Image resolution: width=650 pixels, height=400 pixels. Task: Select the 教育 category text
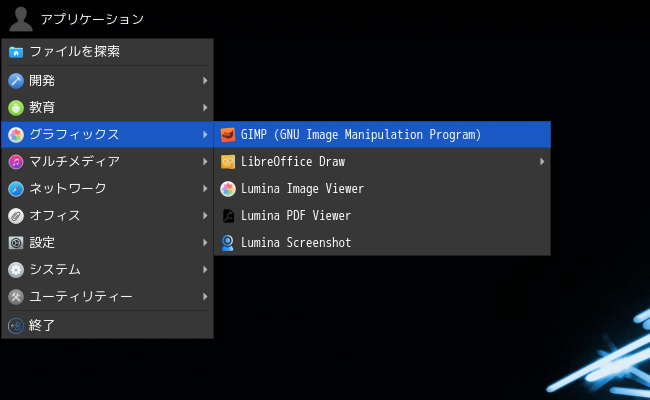42,108
